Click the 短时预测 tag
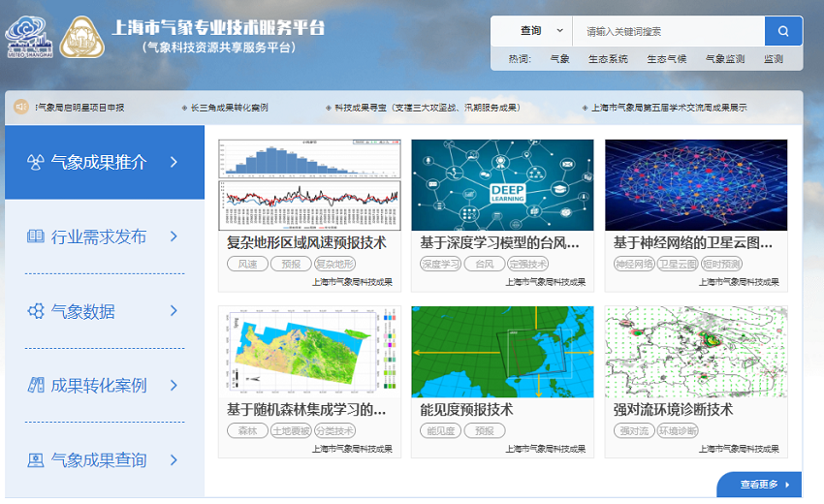This screenshot has width=824, height=504. pyautogui.click(x=721, y=264)
